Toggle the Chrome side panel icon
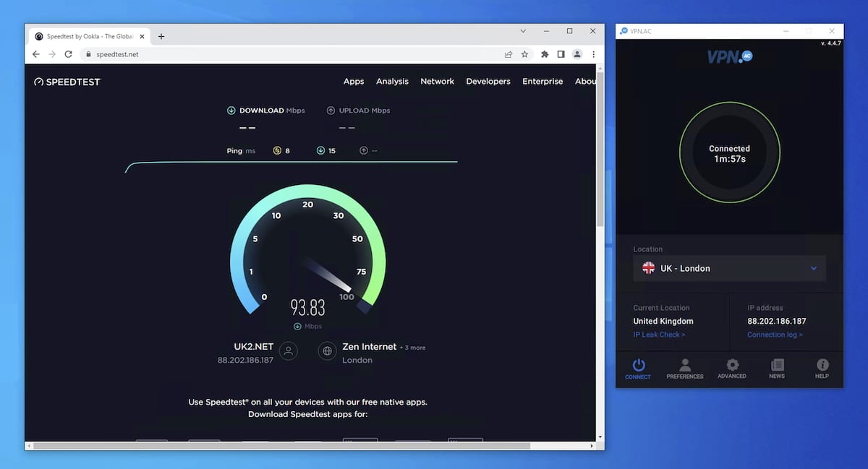This screenshot has width=868, height=469. [561, 54]
